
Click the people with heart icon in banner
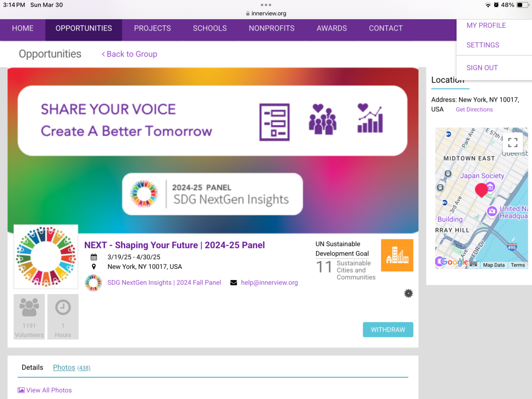323,119
